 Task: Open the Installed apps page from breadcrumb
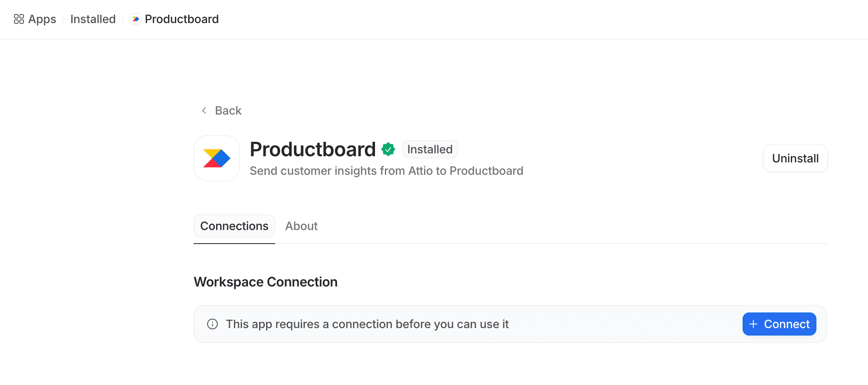point(93,19)
